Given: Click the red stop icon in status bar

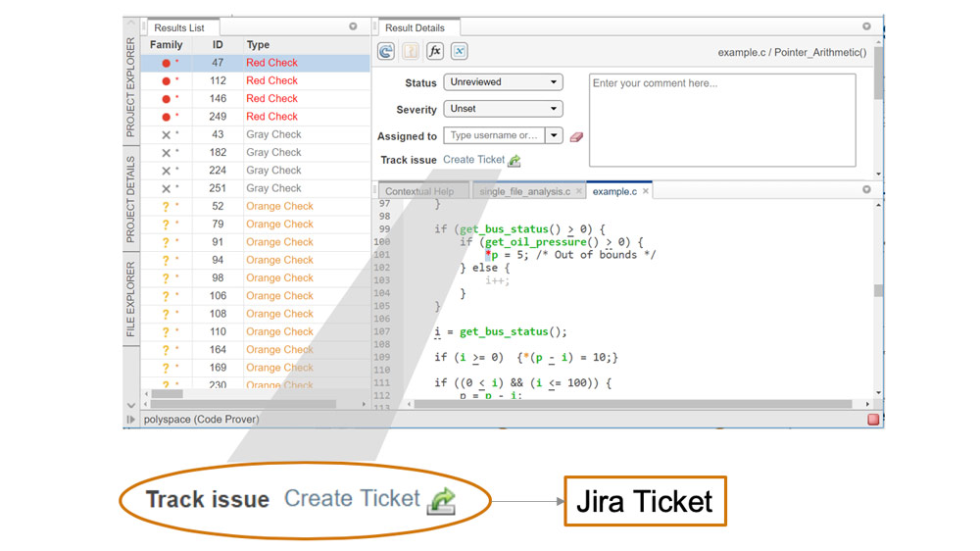Looking at the screenshot, I should point(873,420).
